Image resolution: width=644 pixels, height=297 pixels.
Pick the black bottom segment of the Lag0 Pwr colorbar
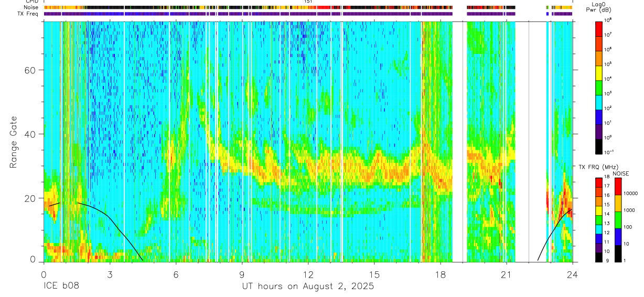599,146
